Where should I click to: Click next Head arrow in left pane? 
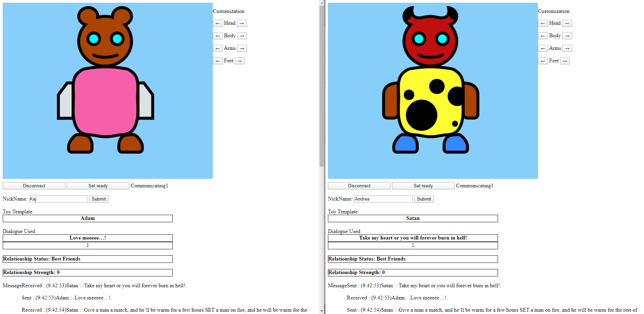(242, 23)
